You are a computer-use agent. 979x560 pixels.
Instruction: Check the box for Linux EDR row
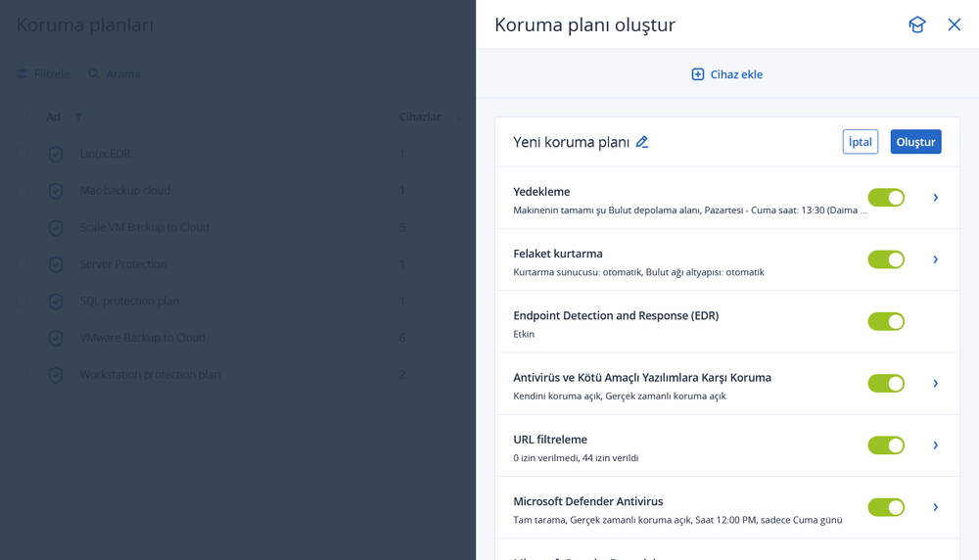point(22,154)
